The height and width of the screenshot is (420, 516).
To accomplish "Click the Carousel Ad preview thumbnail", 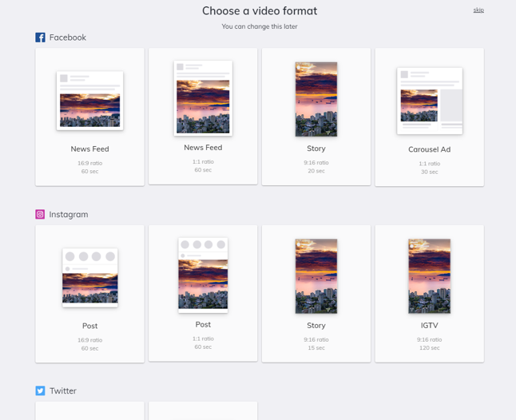I will [x=430, y=101].
